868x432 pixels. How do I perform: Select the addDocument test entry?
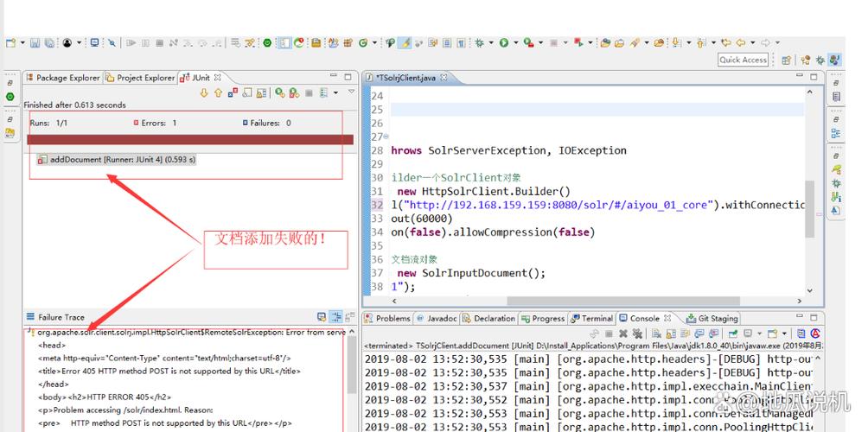(116, 160)
